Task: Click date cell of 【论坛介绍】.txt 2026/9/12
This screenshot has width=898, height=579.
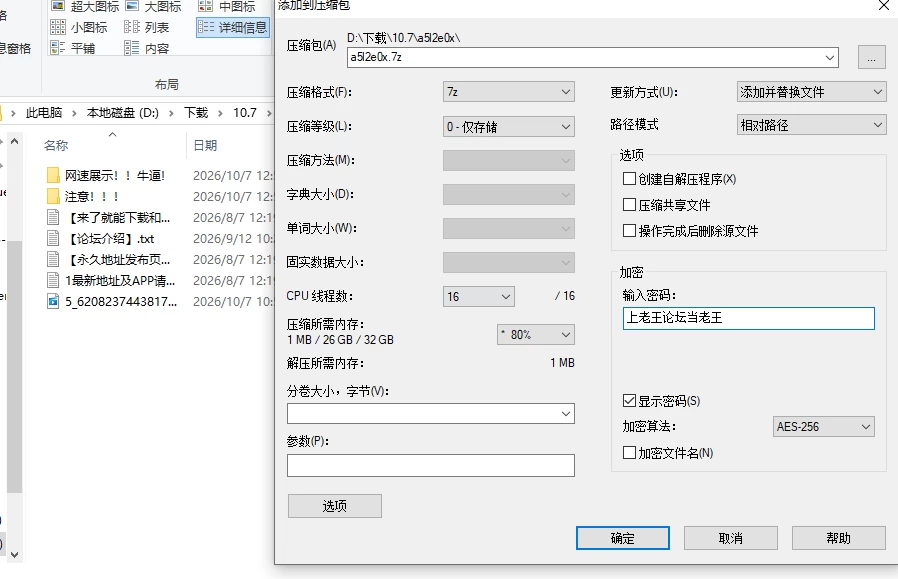Action: 232,239
